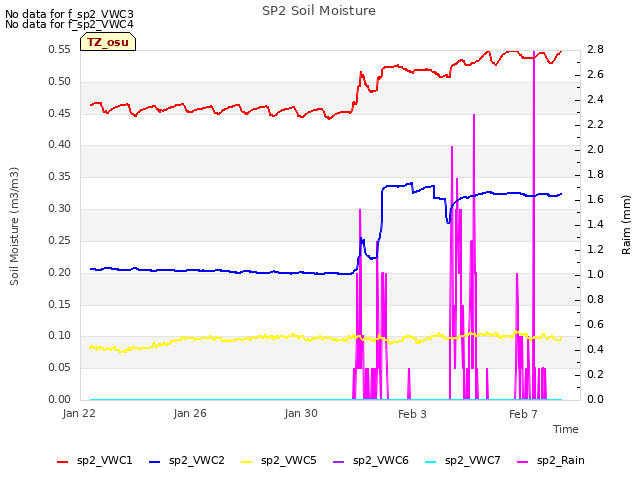Screen dimensions: 640x480
Task: Click the 0.35 left axis tick label
Action: tap(60, 176)
